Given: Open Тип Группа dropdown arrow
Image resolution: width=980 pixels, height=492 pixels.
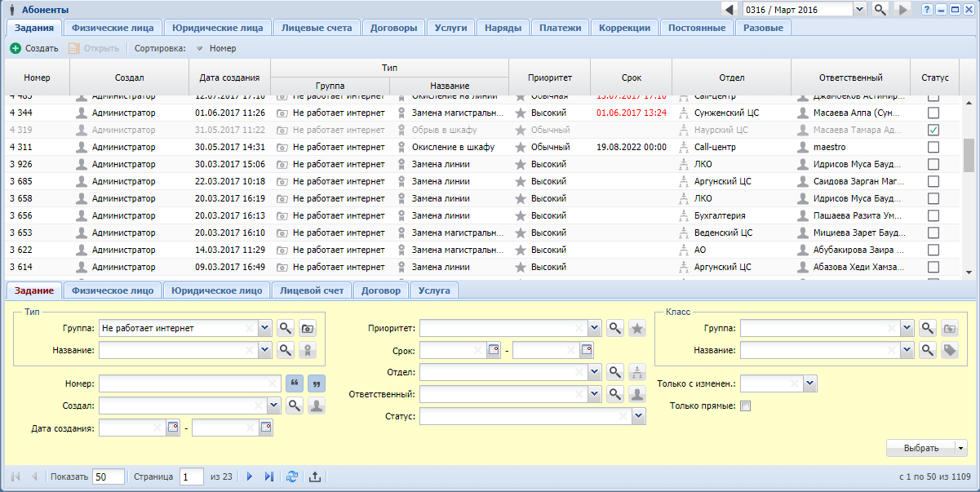Looking at the screenshot, I should click(264, 328).
